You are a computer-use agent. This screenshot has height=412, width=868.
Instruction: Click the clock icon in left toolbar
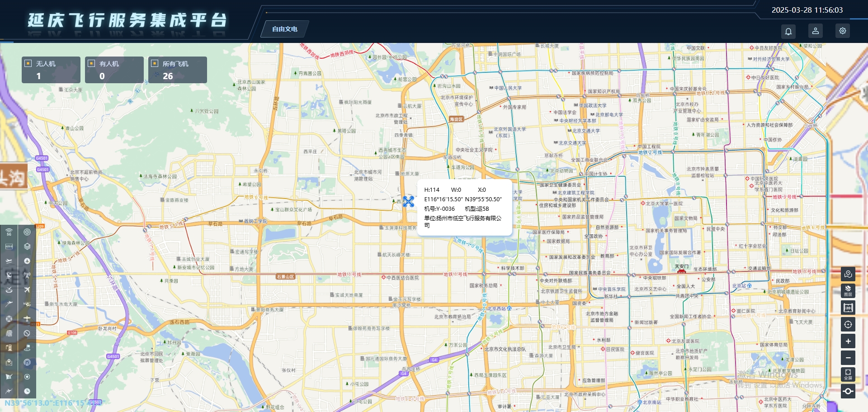27,391
